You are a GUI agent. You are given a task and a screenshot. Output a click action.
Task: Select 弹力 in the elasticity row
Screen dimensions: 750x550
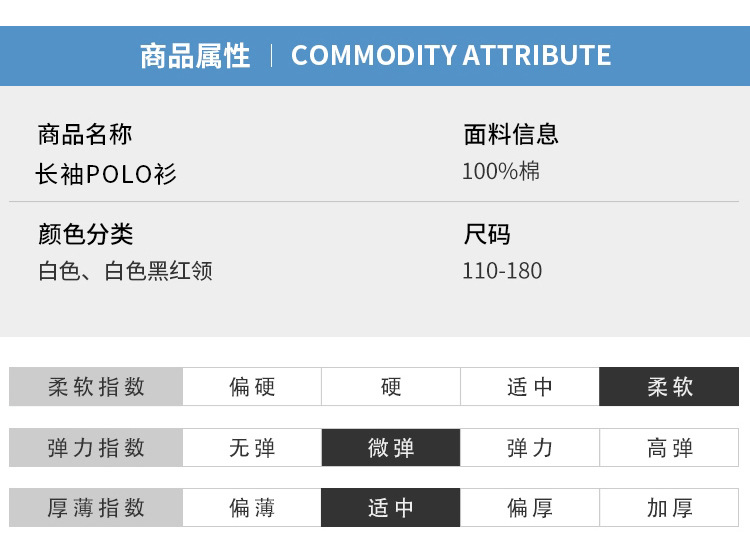[530, 448]
